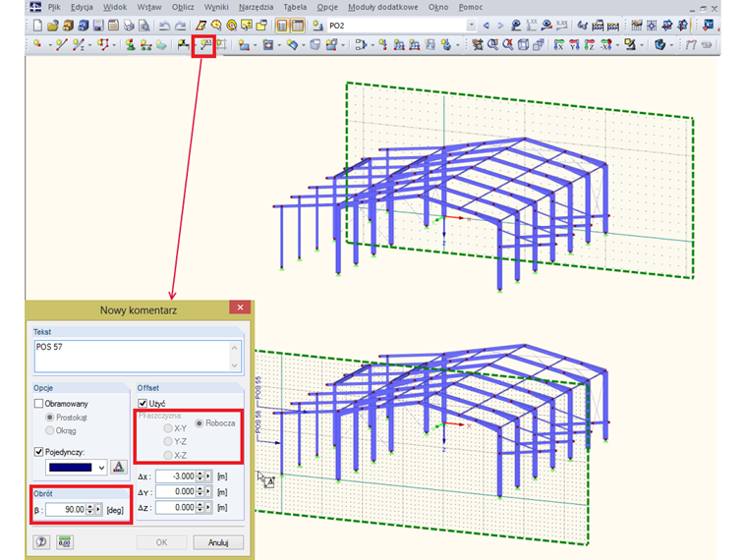Click the Help question mark button in dialog
The image size is (747, 560).
(41, 542)
